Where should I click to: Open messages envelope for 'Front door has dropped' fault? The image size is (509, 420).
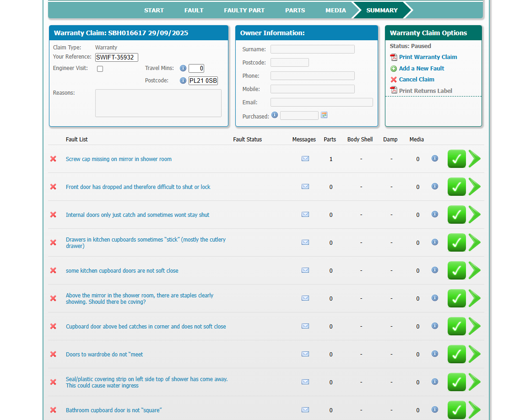click(305, 187)
